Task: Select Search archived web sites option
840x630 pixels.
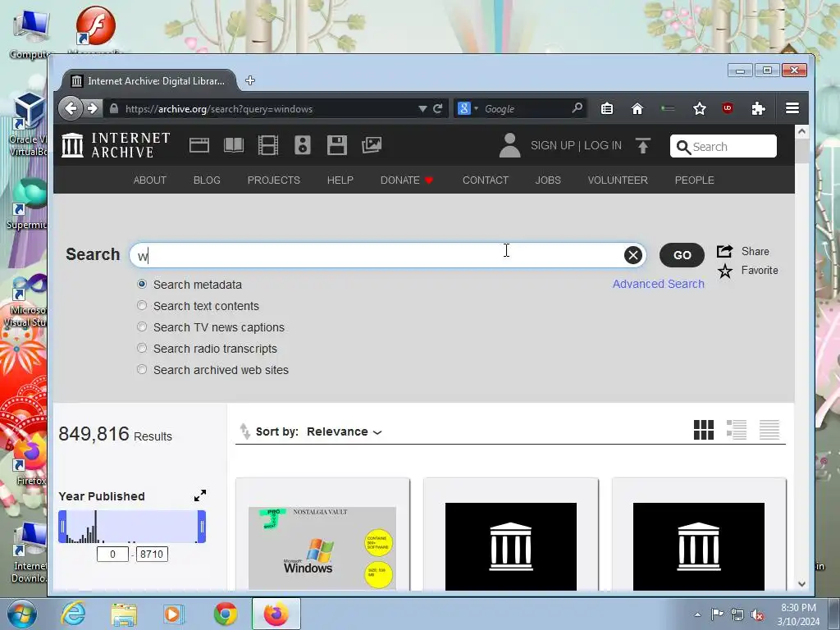Action: tap(141, 370)
